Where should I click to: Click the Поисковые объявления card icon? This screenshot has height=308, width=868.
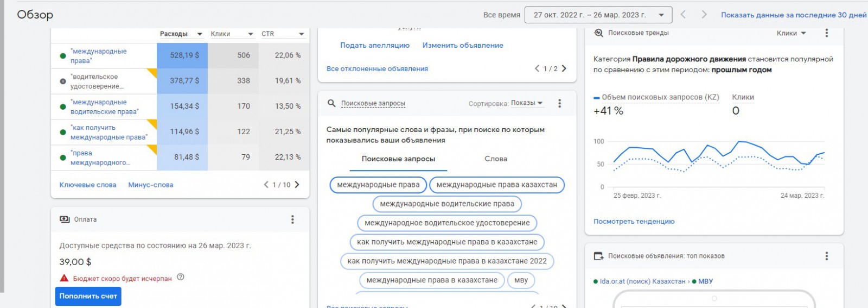598,256
